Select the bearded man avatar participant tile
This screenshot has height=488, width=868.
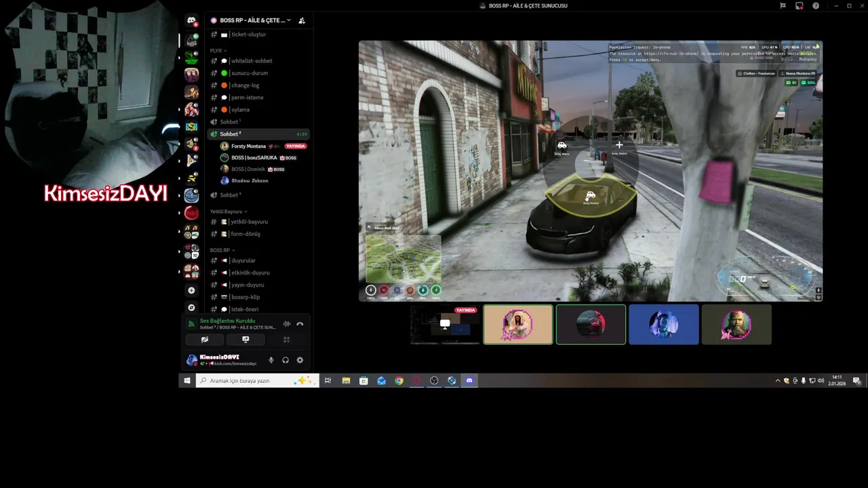pos(736,325)
